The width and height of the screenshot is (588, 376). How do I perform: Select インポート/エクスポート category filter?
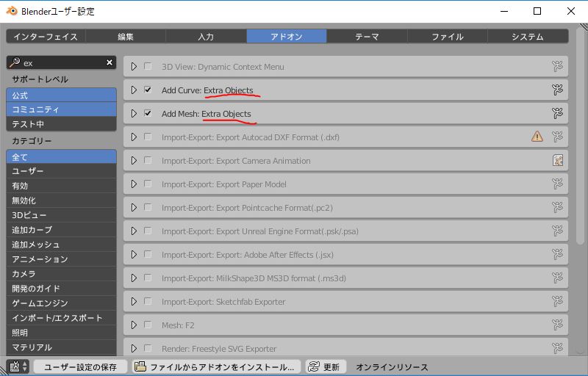click(x=62, y=318)
